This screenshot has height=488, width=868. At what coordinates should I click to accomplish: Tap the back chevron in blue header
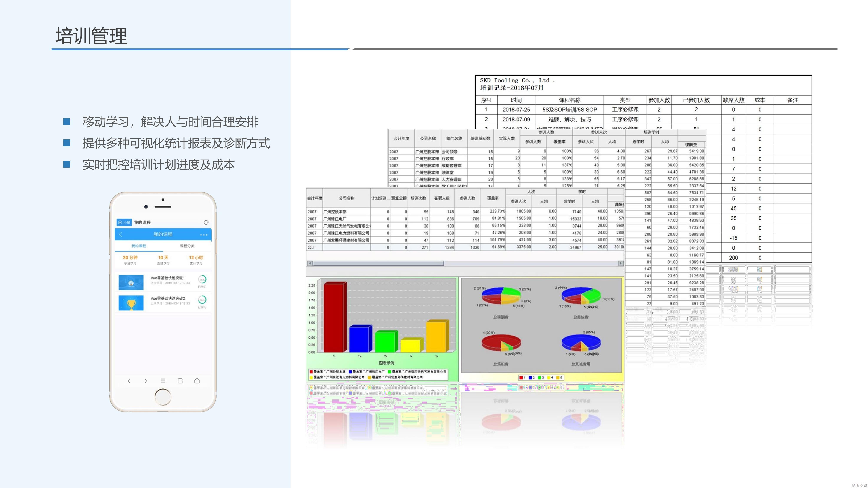(121, 234)
